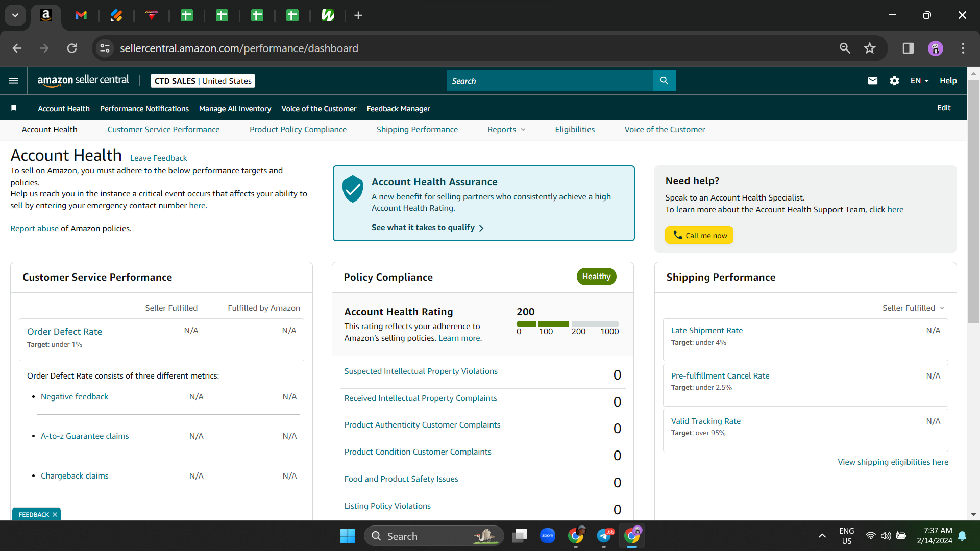This screenshot has width=980, height=551.
Task: Open the Product Policy Compliance tab
Action: pos(298,130)
